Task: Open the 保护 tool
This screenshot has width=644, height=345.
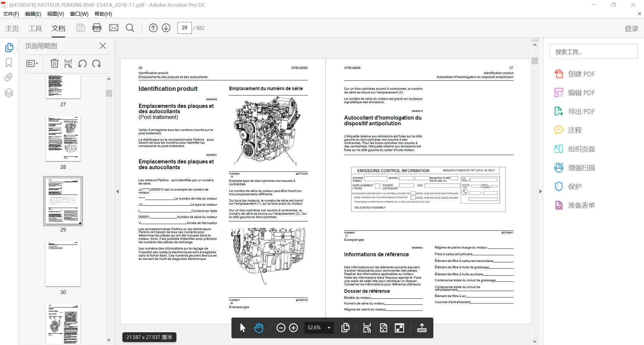Action: pos(568,187)
